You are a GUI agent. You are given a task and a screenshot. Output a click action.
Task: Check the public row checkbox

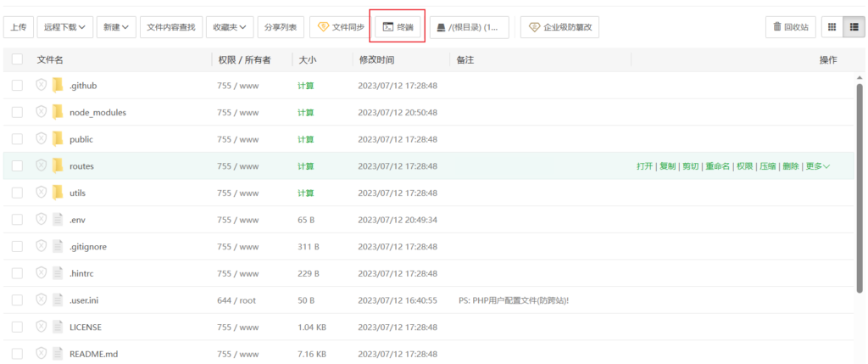(17, 139)
